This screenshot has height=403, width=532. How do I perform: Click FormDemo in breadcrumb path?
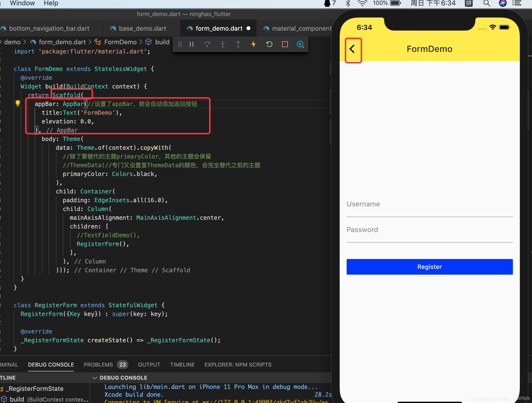[120, 42]
